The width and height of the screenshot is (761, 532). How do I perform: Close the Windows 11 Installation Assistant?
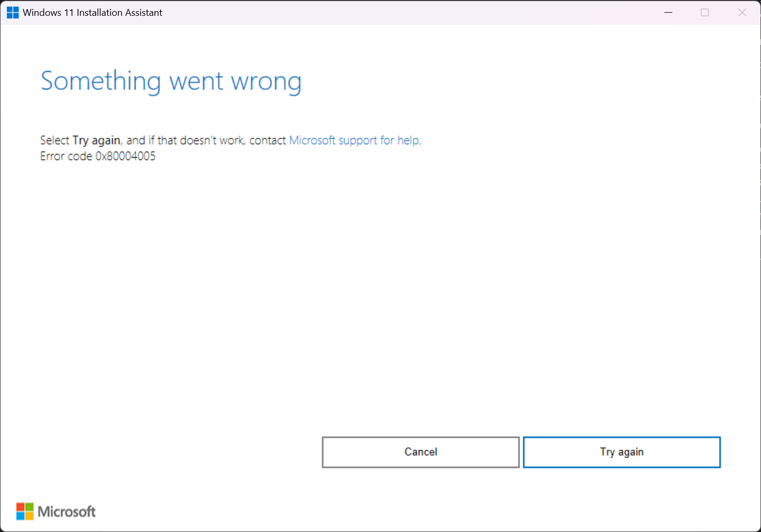[742, 12]
